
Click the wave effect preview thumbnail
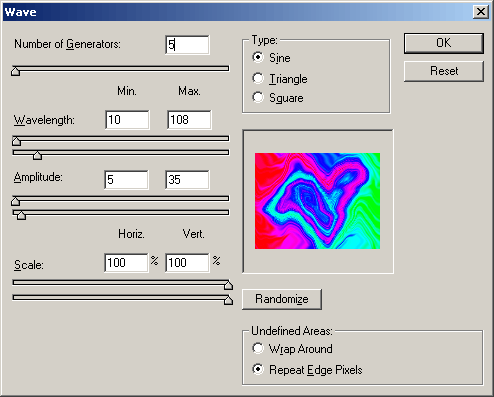tap(317, 201)
